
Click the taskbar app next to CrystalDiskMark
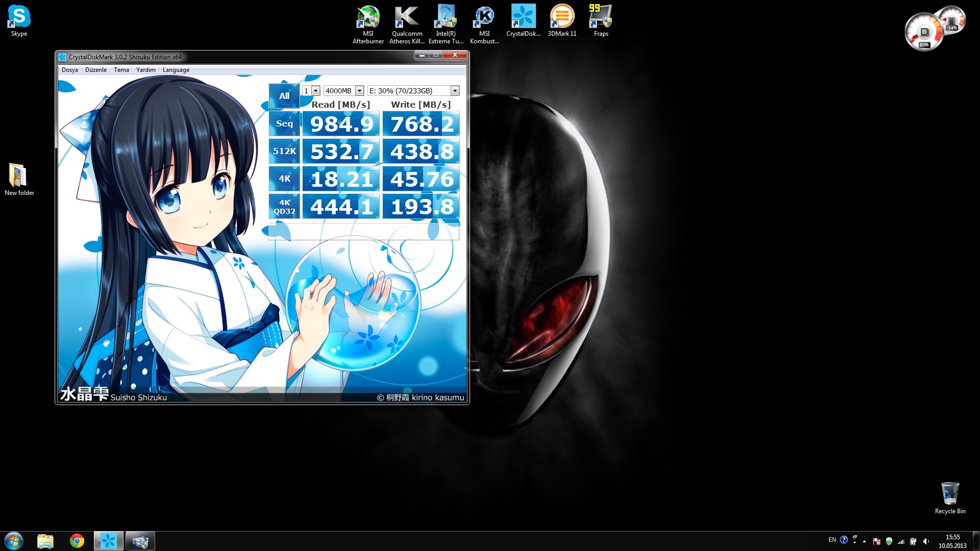[x=140, y=541]
